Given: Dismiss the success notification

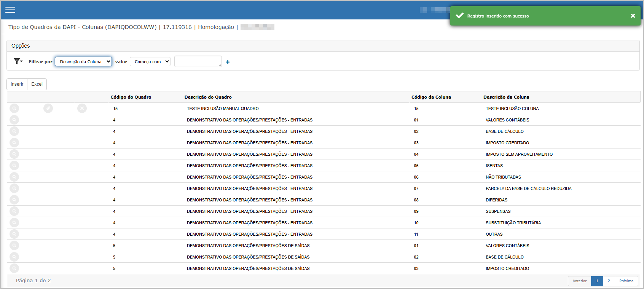Looking at the screenshot, I should tap(633, 16).
